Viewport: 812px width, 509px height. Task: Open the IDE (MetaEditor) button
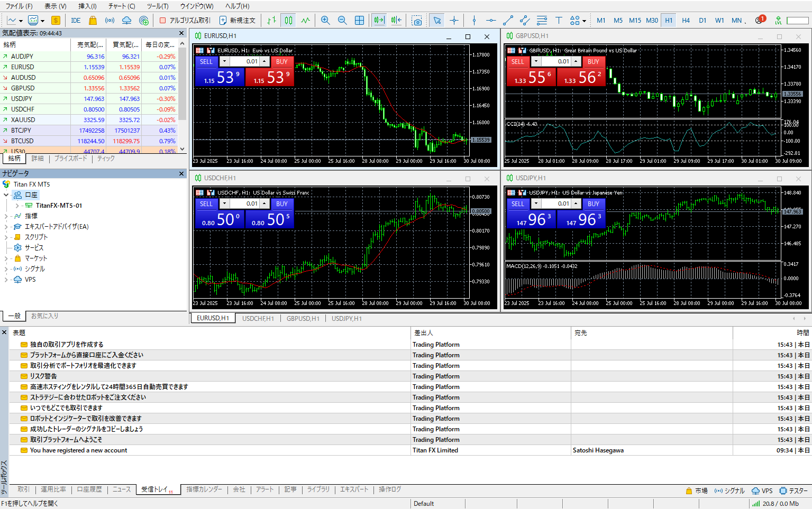[x=76, y=21]
